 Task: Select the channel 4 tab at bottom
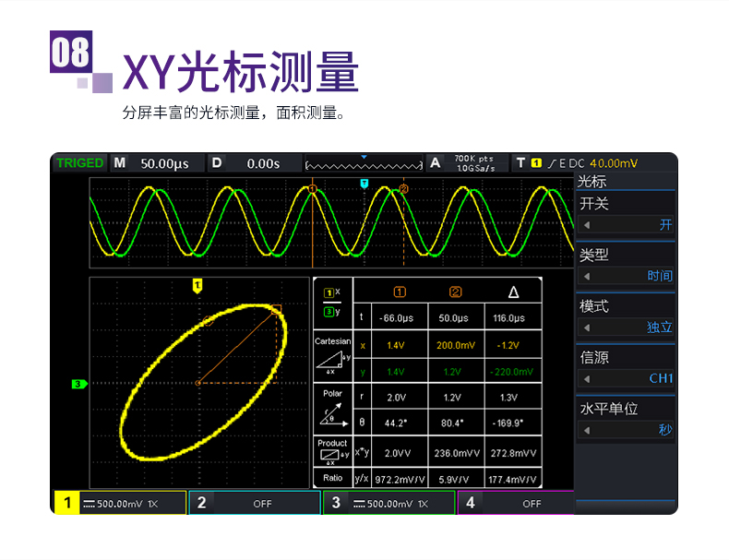point(470,503)
